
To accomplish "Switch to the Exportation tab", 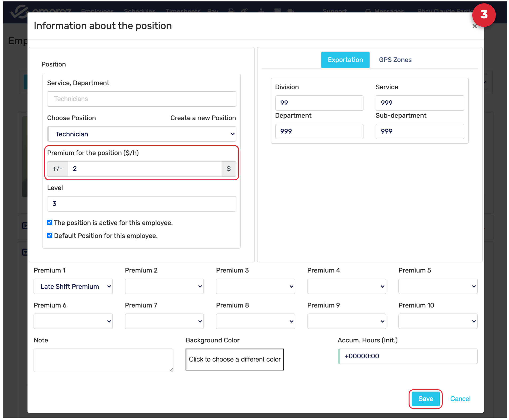I will pyautogui.click(x=345, y=60).
